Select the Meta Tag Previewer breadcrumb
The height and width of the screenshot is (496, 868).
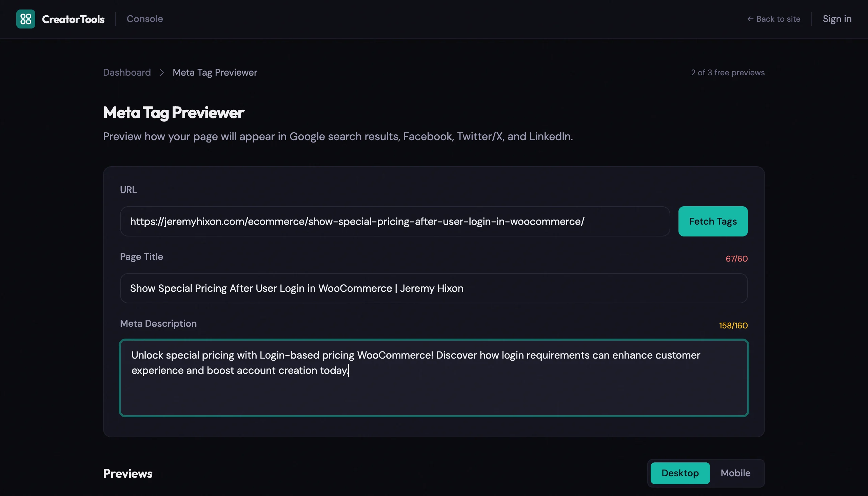(215, 72)
